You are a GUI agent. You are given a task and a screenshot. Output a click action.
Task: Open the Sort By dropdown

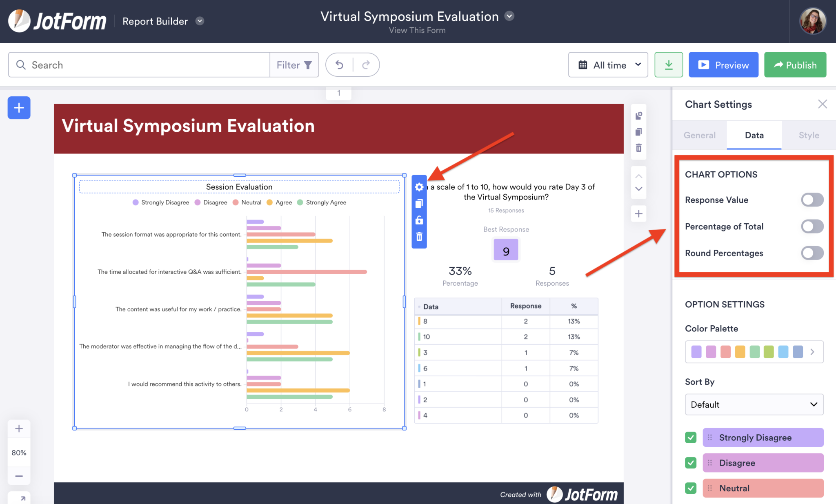[x=754, y=404]
